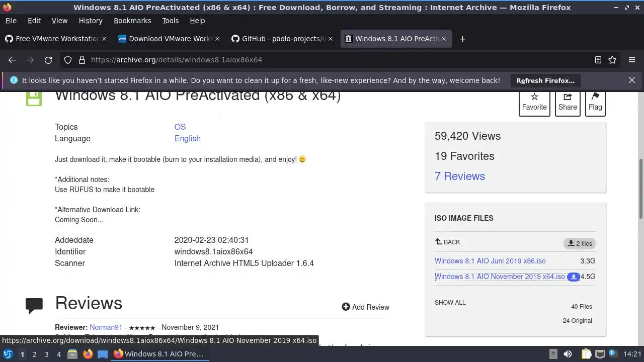Switch to workspace 4 in the taskbar
644x362 pixels.
point(58,354)
